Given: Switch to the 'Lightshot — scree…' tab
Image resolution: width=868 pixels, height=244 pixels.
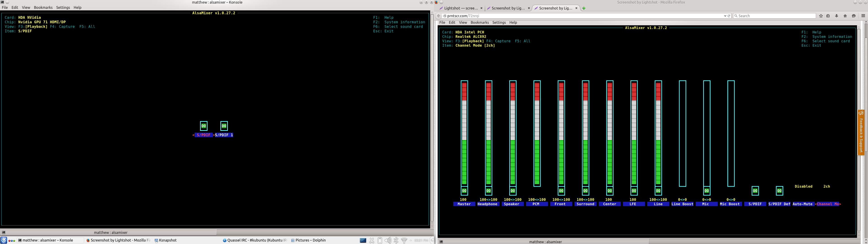Looking at the screenshot, I should [461, 8].
